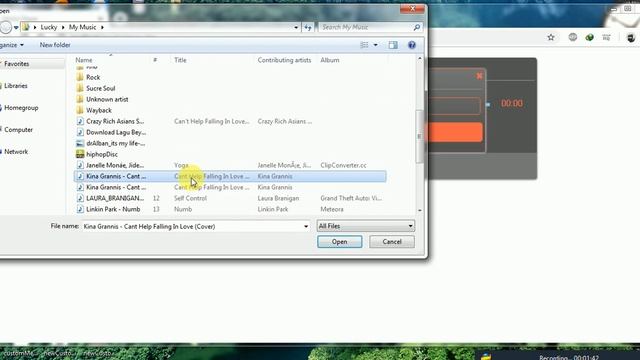
Task: Open the Wayback folder
Action: pyautogui.click(x=99, y=110)
